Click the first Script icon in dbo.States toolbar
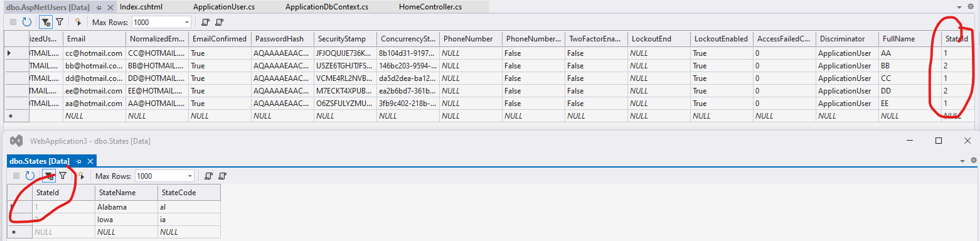This screenshot has width=980, height=241. click(x=208, y=176)
